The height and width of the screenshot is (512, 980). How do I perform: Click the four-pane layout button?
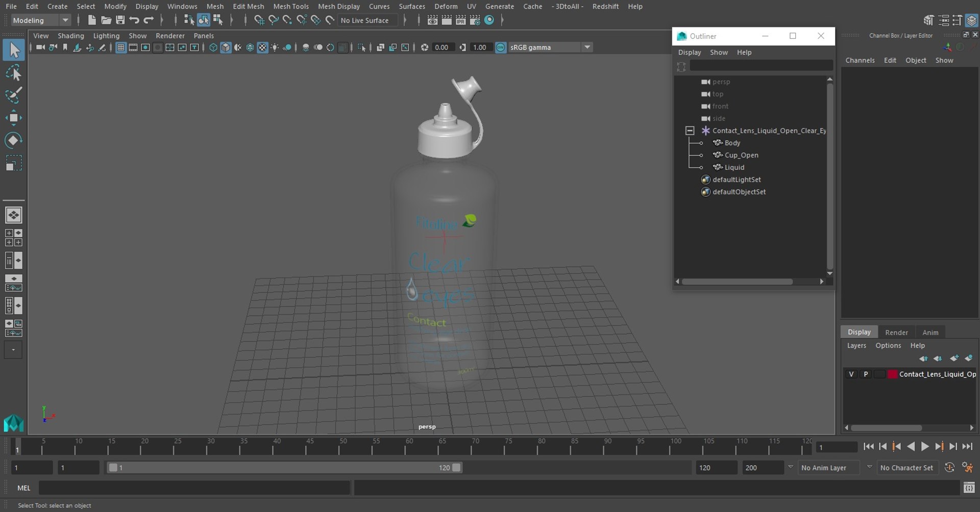(x=14, y=238)
